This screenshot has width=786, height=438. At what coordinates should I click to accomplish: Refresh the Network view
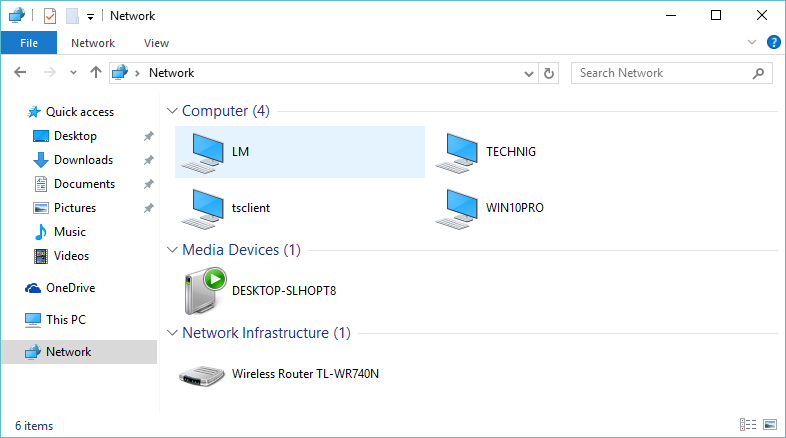coord(549,73)
